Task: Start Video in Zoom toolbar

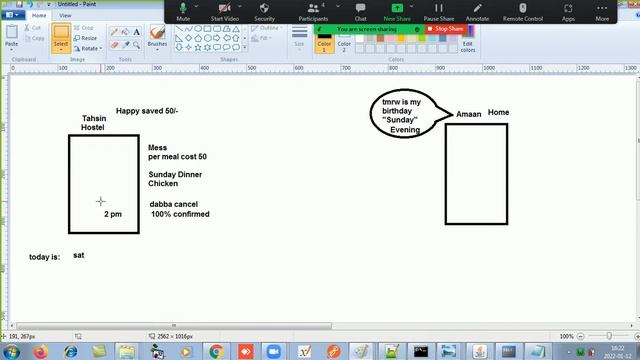Action: pos(224,12)
